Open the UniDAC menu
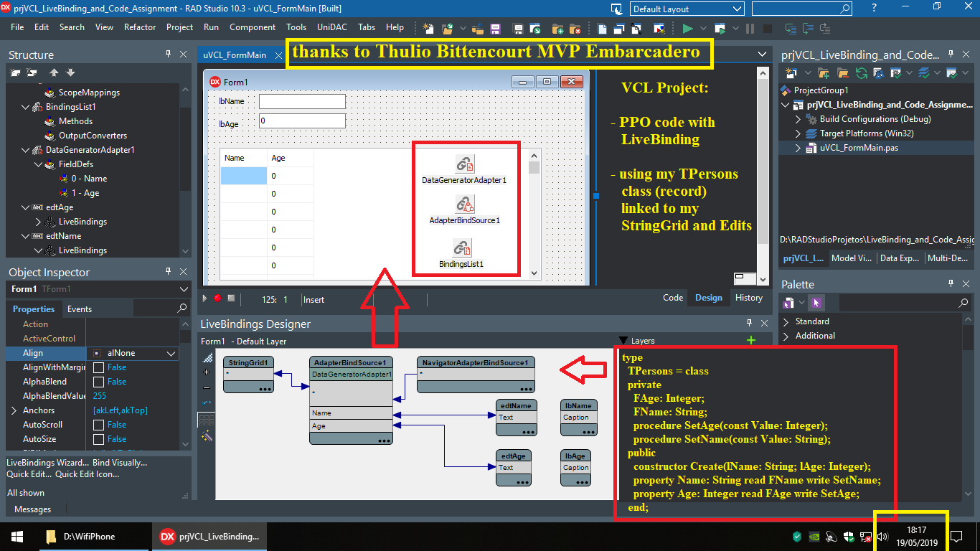 point(332,27)
